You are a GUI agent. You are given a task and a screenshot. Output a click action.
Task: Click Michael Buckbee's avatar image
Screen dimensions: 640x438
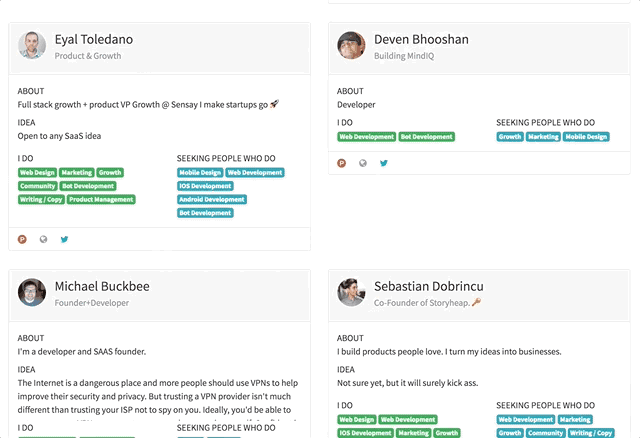[x=32, y=292]
